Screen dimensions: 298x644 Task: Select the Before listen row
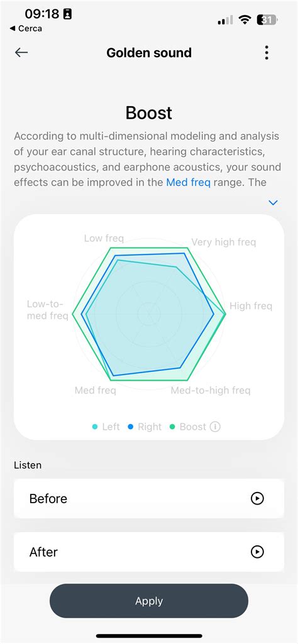(x=149, y=499)
